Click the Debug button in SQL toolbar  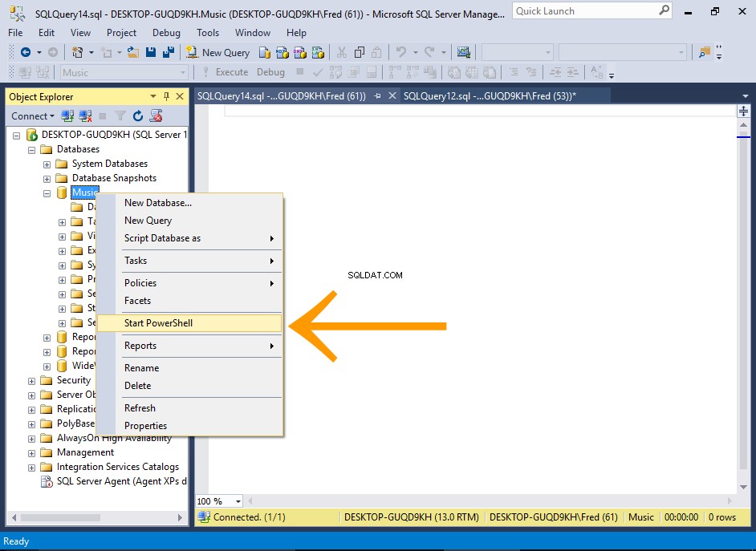tap(270, 72)
